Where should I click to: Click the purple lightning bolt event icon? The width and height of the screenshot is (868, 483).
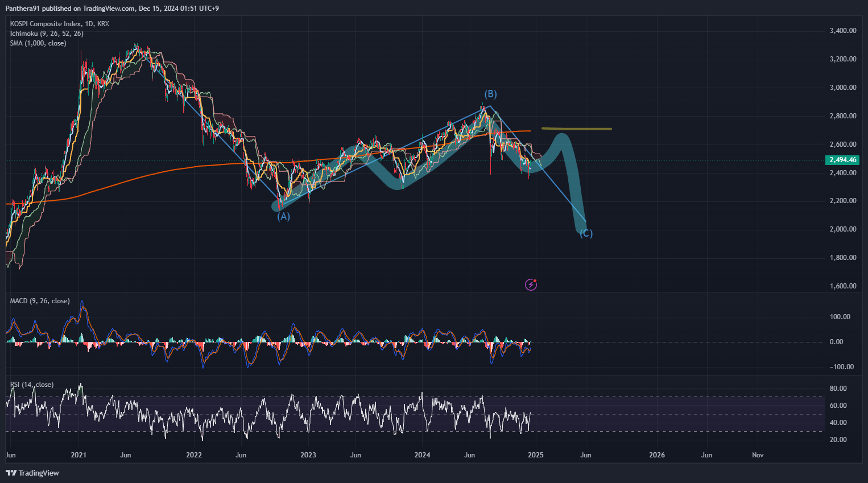(531, 284)
